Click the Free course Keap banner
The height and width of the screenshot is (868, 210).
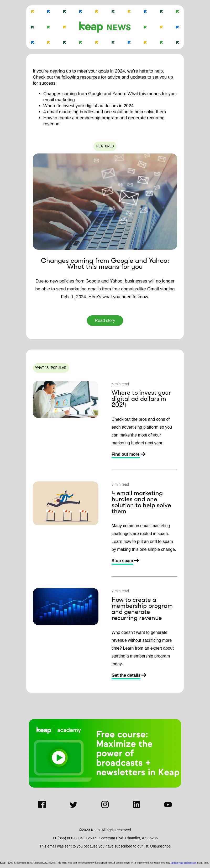[105, 753]
